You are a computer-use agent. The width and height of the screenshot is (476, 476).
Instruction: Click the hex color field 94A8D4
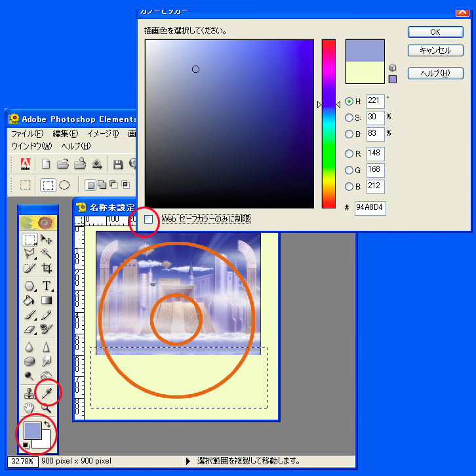click(370, 208)
